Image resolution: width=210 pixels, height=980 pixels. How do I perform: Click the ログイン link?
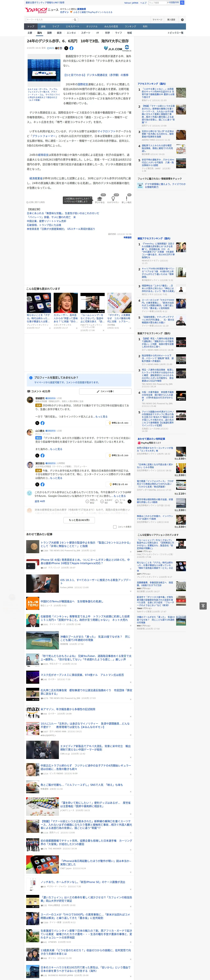[64, 12]
